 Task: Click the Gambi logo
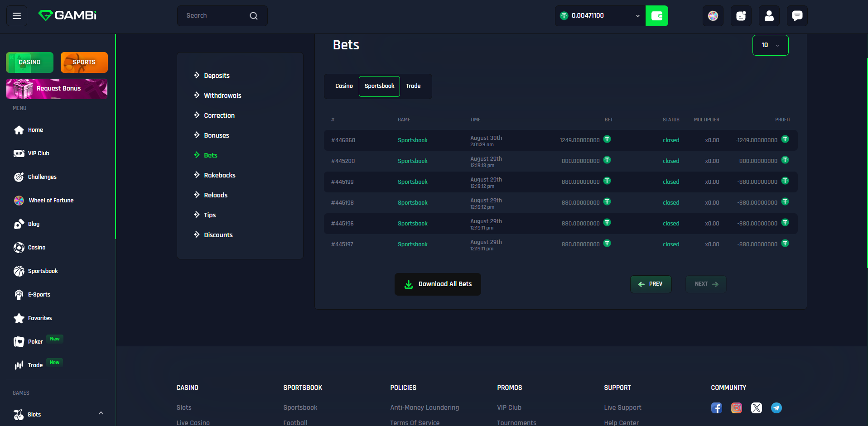click(x=68, y=15)
